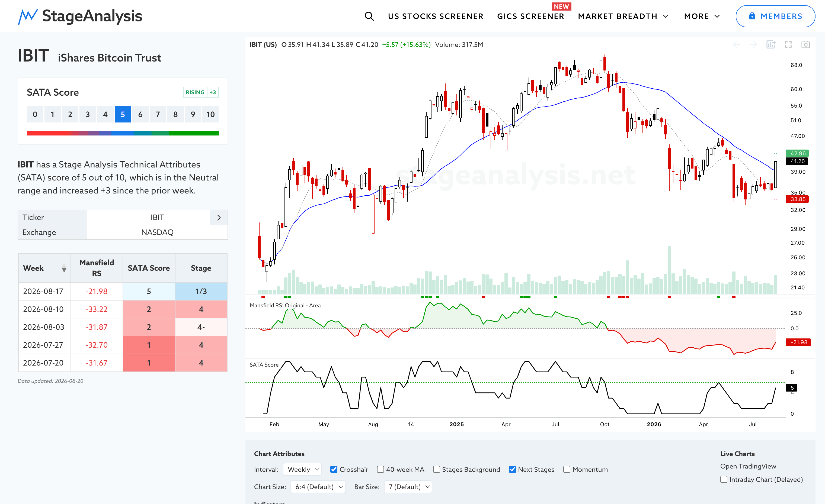Click the Mansfield RS column header
The width and height of the screenshot is (825, 504).
coord(97,268)
